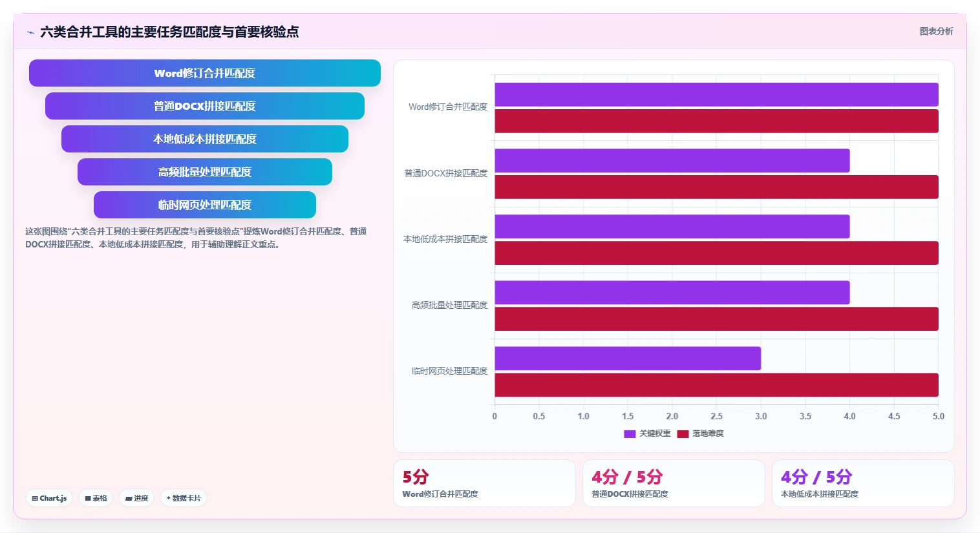The height and width of the screenshot is (533, 980).
Task: Click the 表格 tag chip
Action: (96, 498)
